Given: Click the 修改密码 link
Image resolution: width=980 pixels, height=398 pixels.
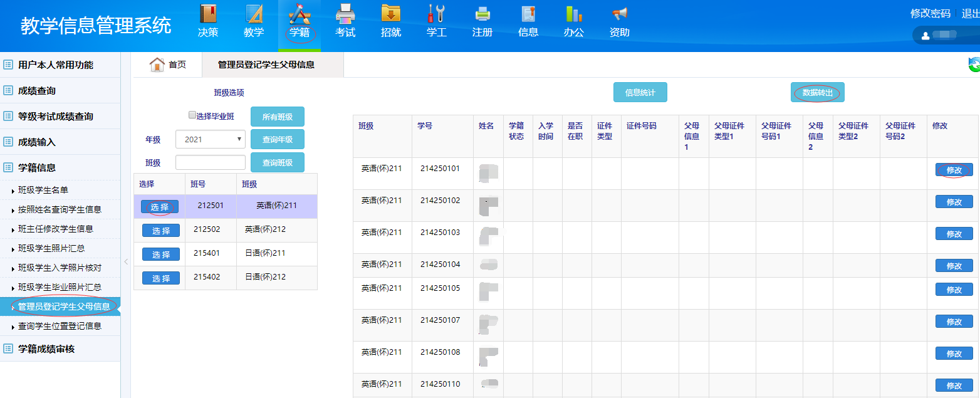Looking at the screenshot, I should click(x=930, y=13).
